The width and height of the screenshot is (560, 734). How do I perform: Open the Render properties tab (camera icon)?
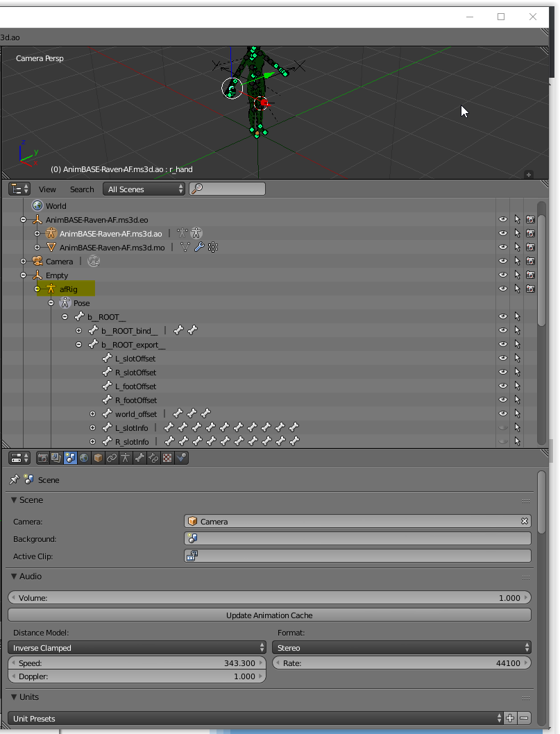point(42,458)
